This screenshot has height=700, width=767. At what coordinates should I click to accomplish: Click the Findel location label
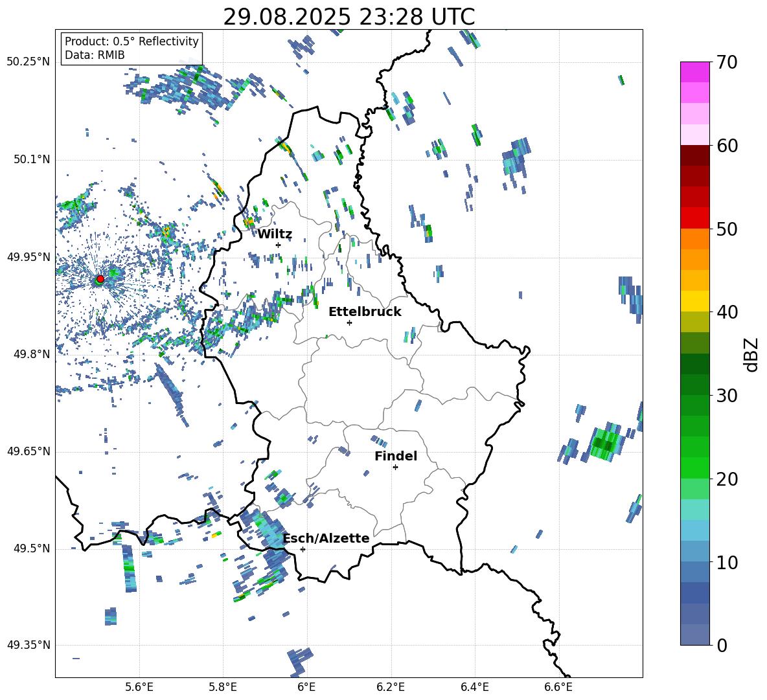[396, 456]
